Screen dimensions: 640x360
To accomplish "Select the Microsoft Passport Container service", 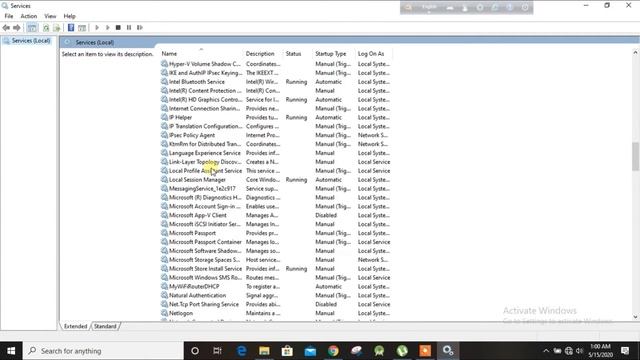I will [x=276, y=242].
